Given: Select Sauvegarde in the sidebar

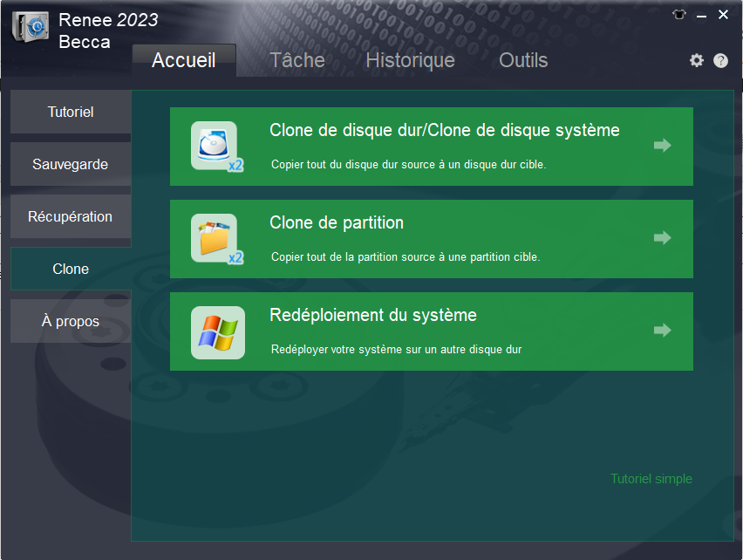Looking at the screenshot, I should 71,164.
